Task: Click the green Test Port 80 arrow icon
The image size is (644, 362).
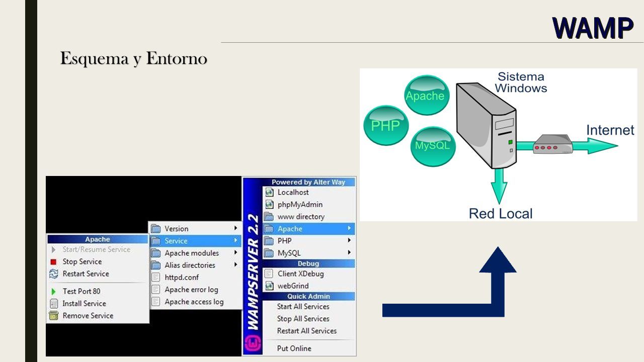Action: pyautogui.click(x=53, y=291)
